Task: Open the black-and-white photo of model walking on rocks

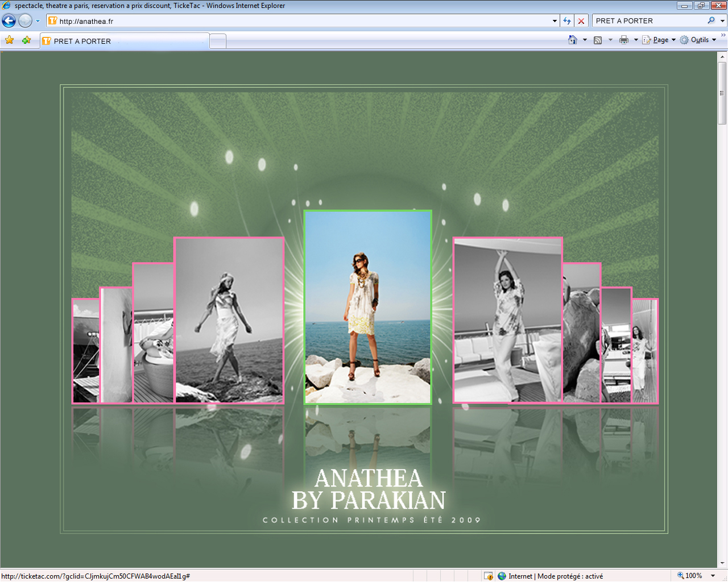Action: (x=229, y=321)
